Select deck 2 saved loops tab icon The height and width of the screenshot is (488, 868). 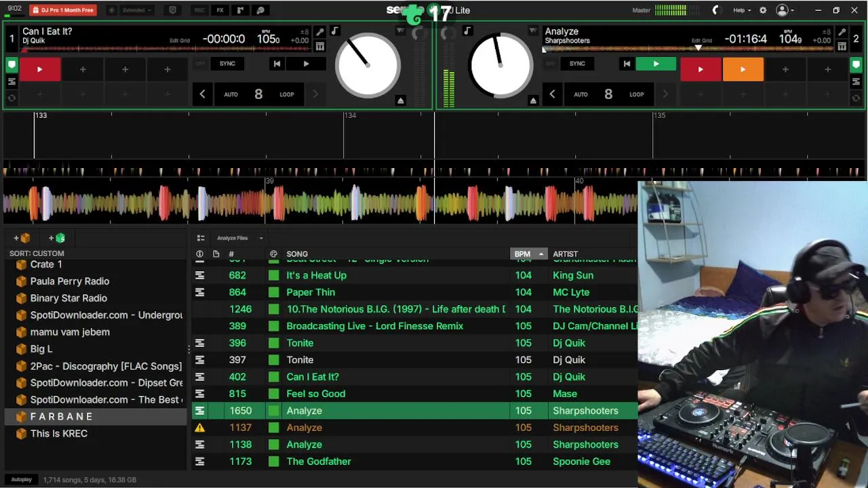(856, 81)
